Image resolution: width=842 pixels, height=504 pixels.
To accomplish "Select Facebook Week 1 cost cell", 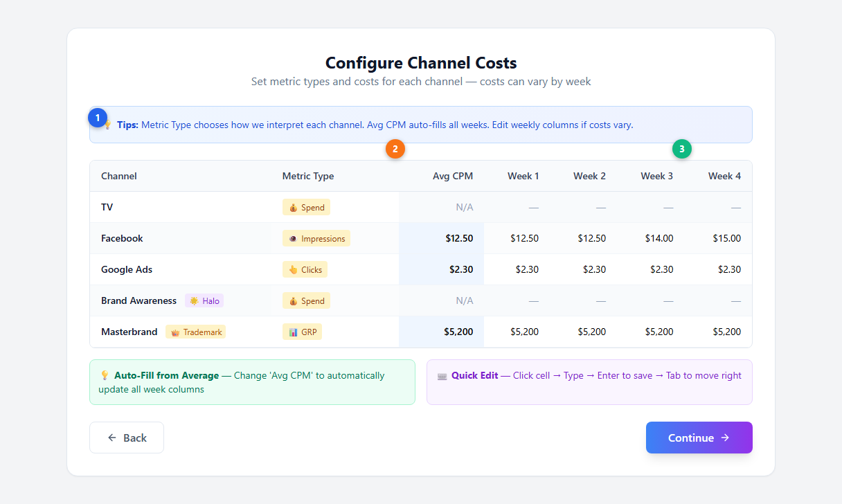I will pos(517,238).
